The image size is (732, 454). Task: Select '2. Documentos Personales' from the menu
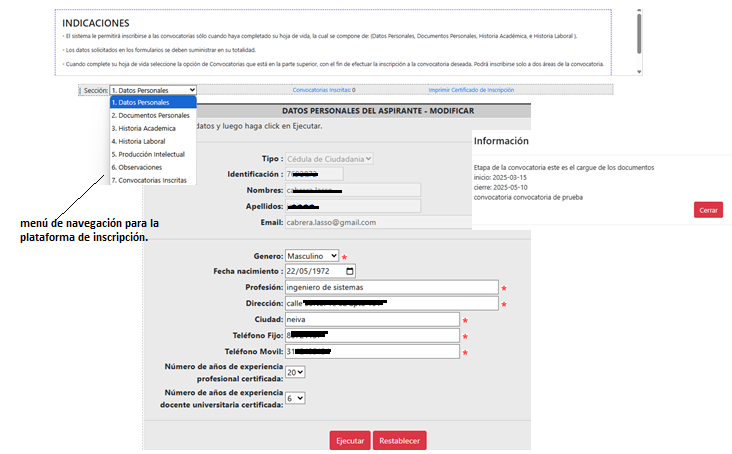tap(152, 115)
